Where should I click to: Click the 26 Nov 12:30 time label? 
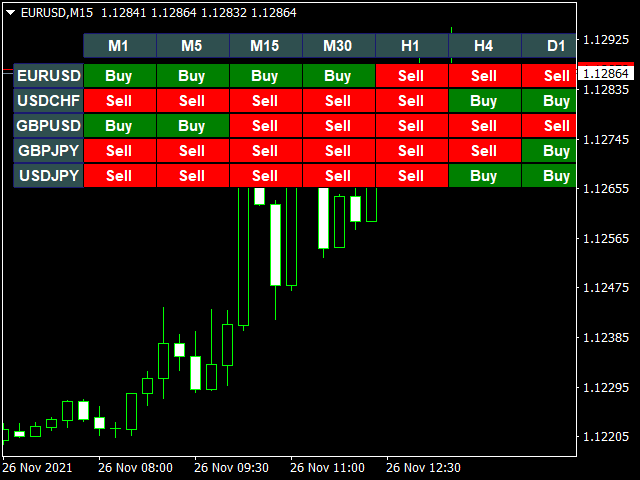(x=423, y=468)
